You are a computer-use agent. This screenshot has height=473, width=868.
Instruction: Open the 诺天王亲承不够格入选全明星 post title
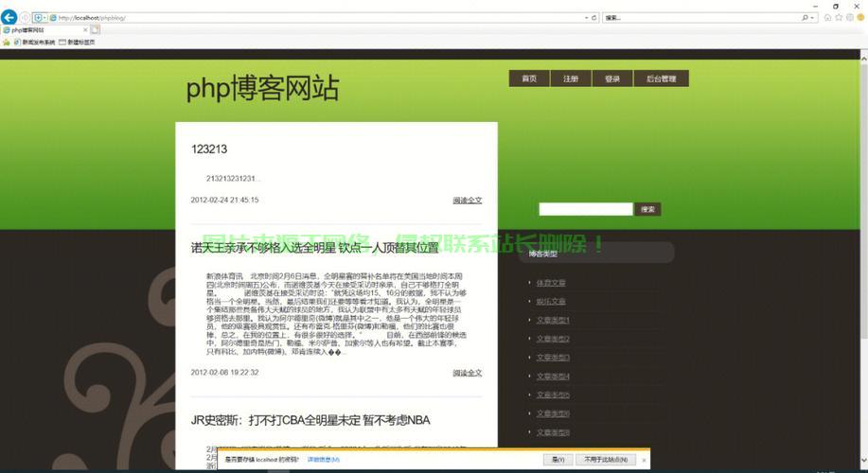coord(314,247)
